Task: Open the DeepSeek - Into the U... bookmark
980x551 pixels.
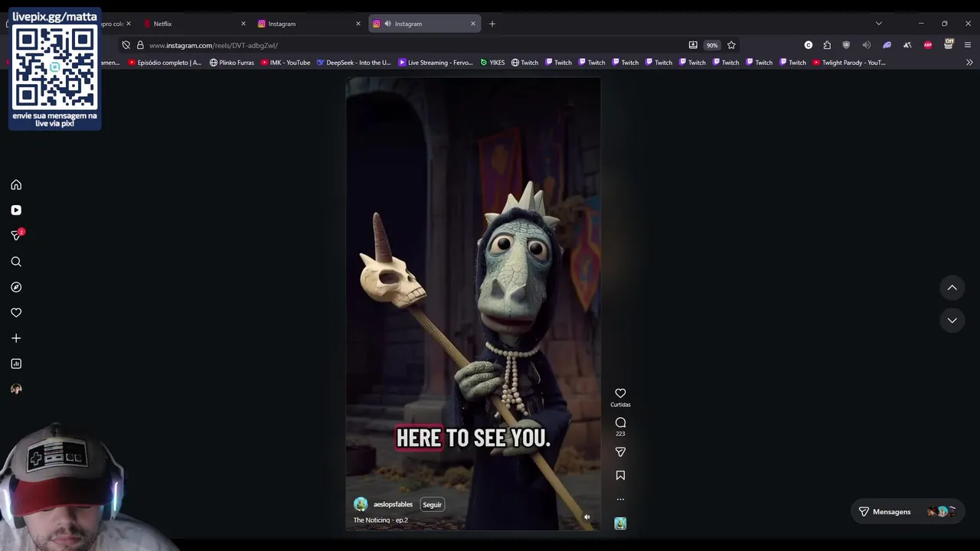Action: click(x=354, y=63)
